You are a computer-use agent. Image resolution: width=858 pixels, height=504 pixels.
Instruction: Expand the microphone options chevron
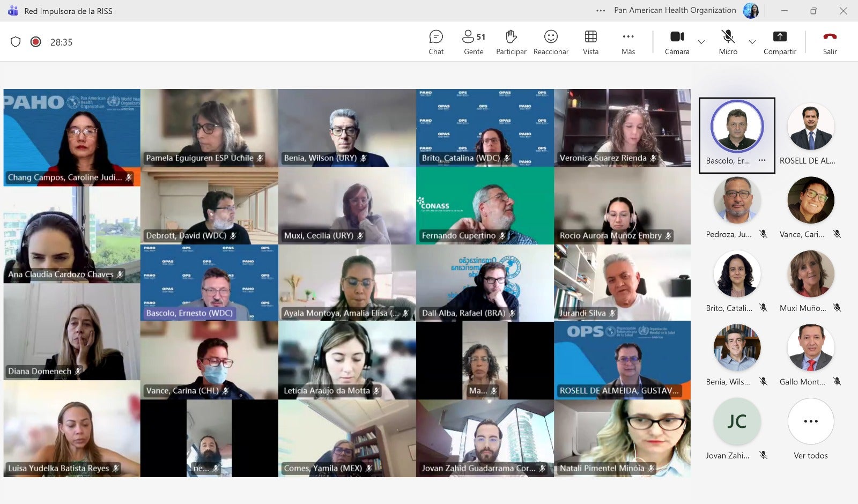click(752, 42)
